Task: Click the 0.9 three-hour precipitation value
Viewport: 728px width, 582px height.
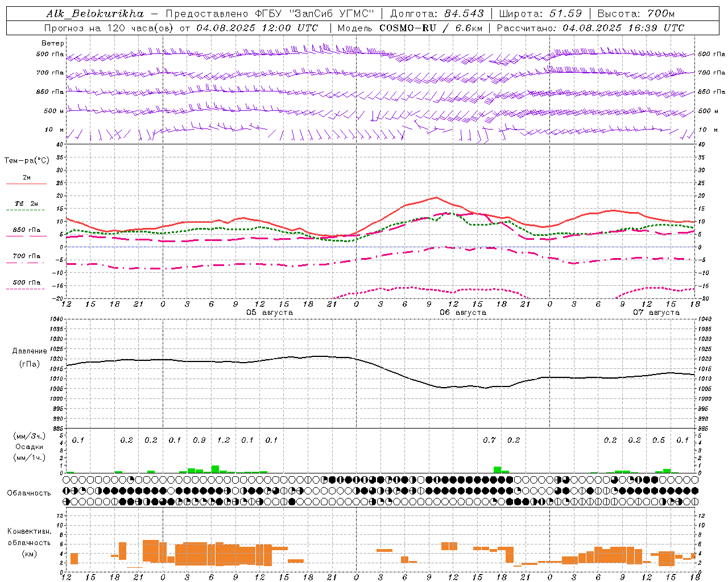Action: point(199,440)
